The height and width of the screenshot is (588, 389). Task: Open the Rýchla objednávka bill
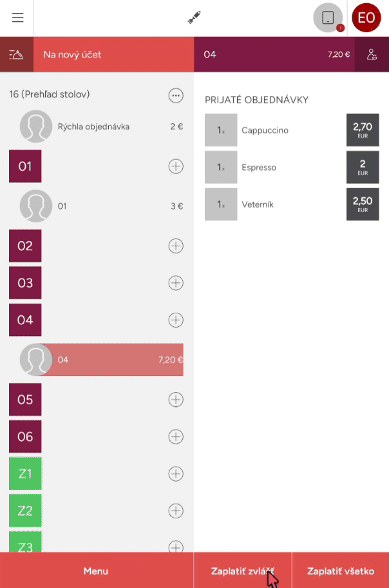(x=101, y=126)
